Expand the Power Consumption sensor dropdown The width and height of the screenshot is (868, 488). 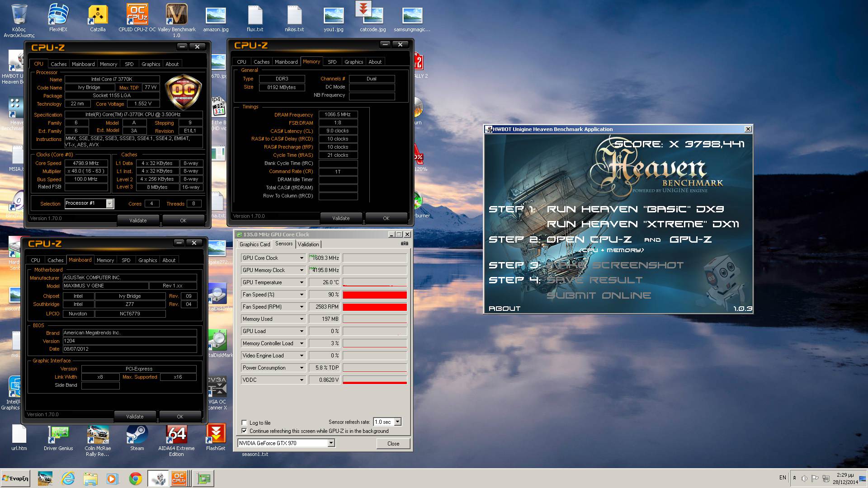302,368
